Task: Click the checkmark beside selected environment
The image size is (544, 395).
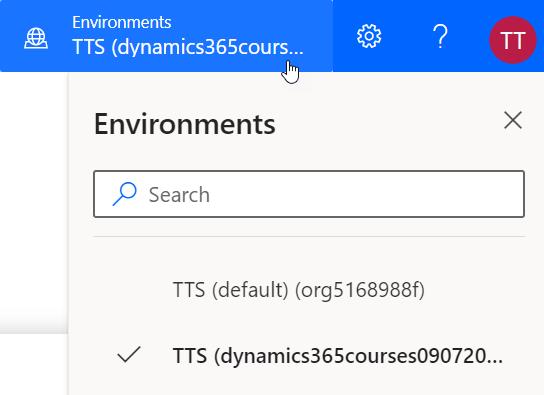Action: tap(129, 354)
